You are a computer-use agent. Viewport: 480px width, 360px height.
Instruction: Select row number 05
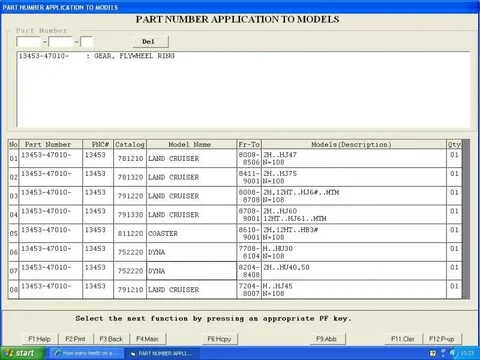click(13, 233)
